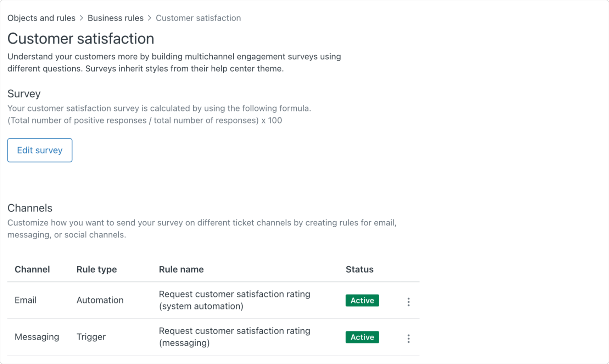
Task: Open the Email row options menu
Action: (x=408, y=302)
